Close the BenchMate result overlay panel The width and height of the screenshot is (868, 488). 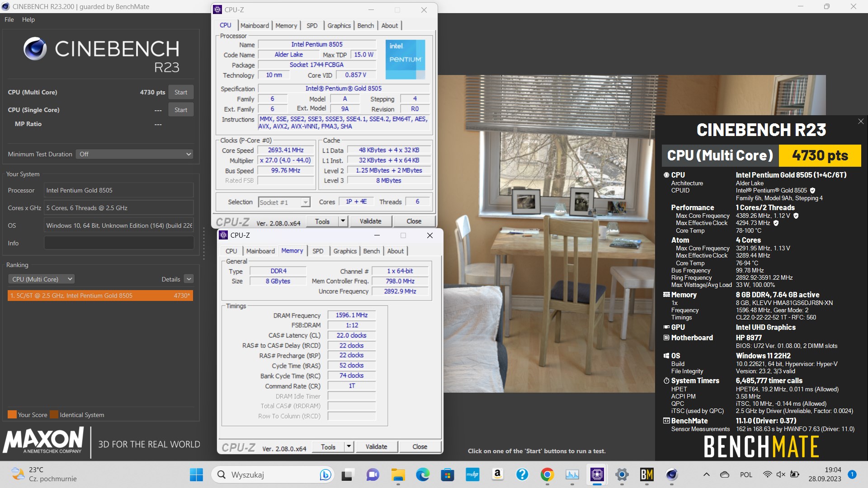pos(861,122)
